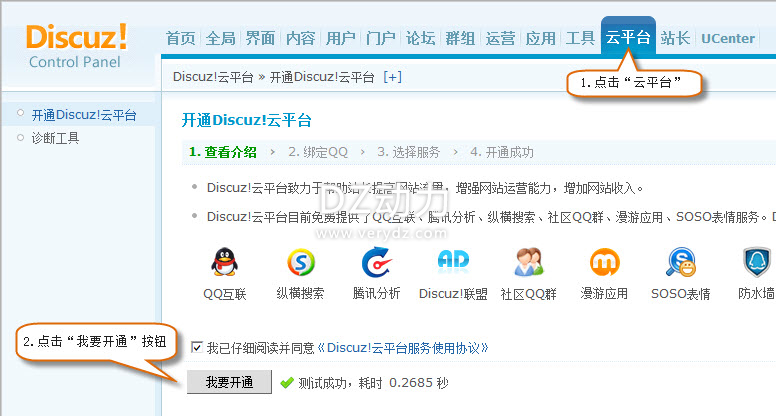Toggle the service agreement checkbox
This screenshot has height=416, width=776.
[x=197, y=347]
